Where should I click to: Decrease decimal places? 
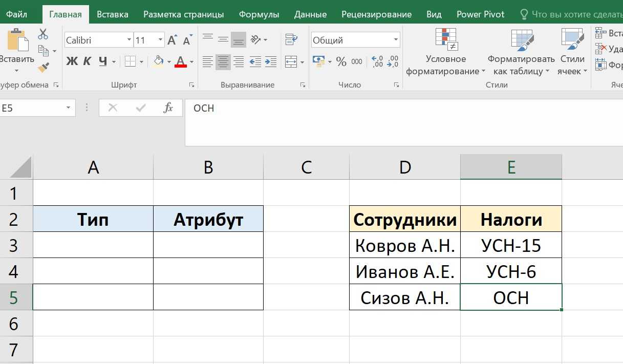pyautogui.click(x=393, y=62)
